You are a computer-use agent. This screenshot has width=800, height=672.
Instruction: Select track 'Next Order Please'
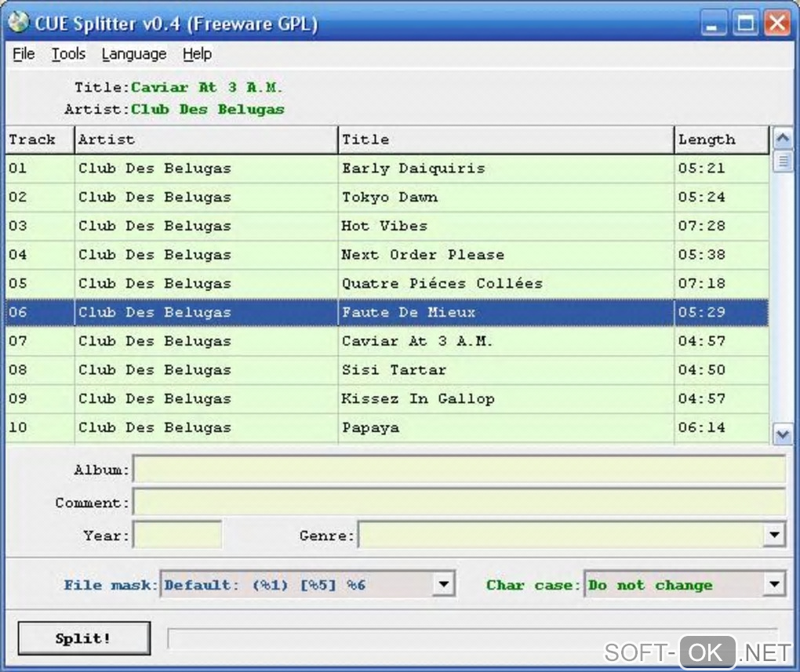[423, 255]
